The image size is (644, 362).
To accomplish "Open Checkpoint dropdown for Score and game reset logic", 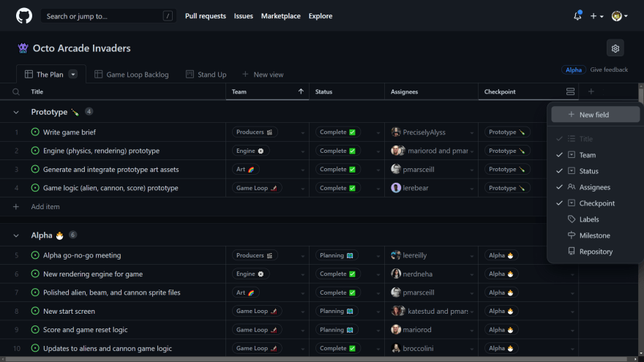I will (x=572, y=331).
